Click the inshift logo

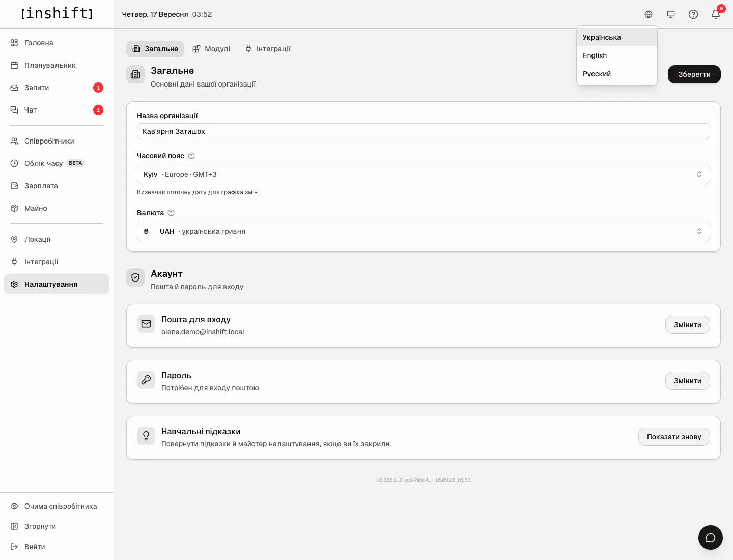tap(57, 13)
